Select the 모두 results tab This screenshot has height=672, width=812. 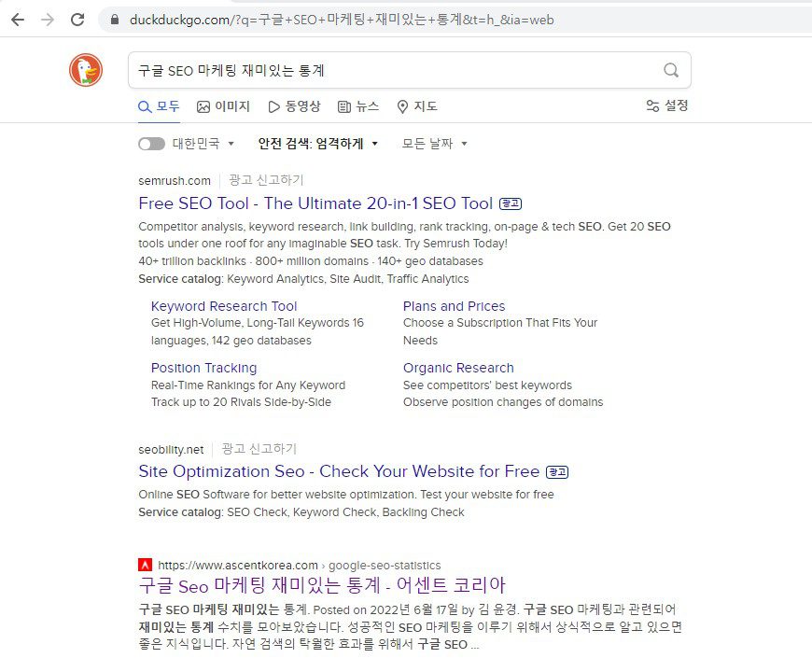159,106
